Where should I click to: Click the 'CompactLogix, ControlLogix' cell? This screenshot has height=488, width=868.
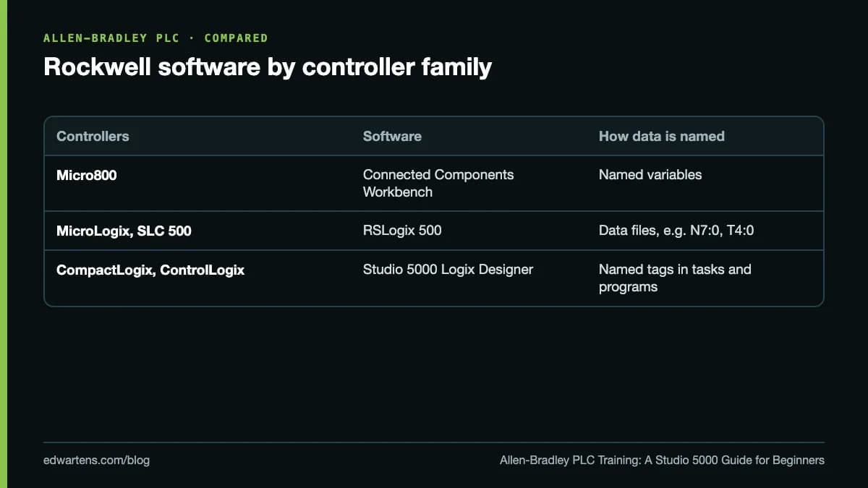click(x=150, y=270)
